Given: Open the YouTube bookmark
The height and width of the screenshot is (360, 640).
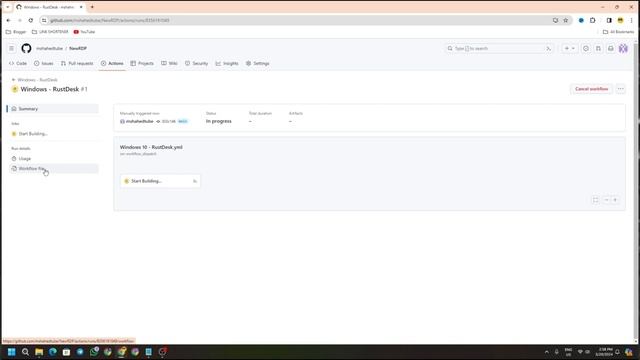Looking at the screenshot, I should (84, 31).
